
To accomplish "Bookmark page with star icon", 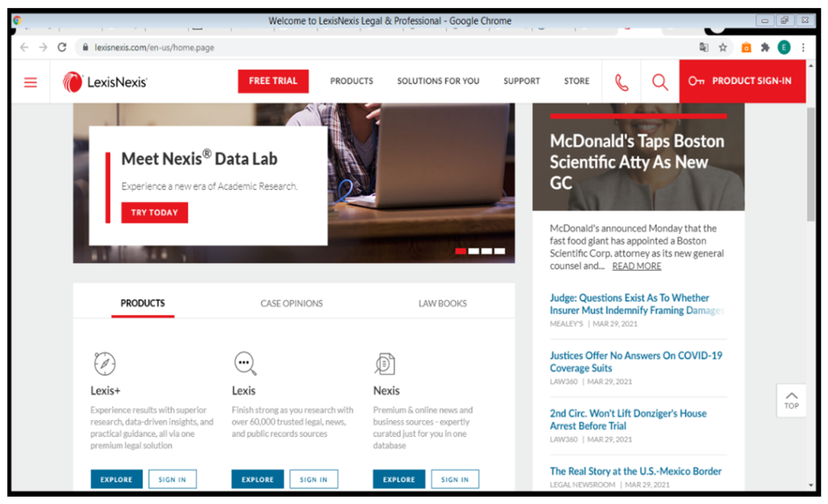I will pyautogui.click(x=723, y=47).
